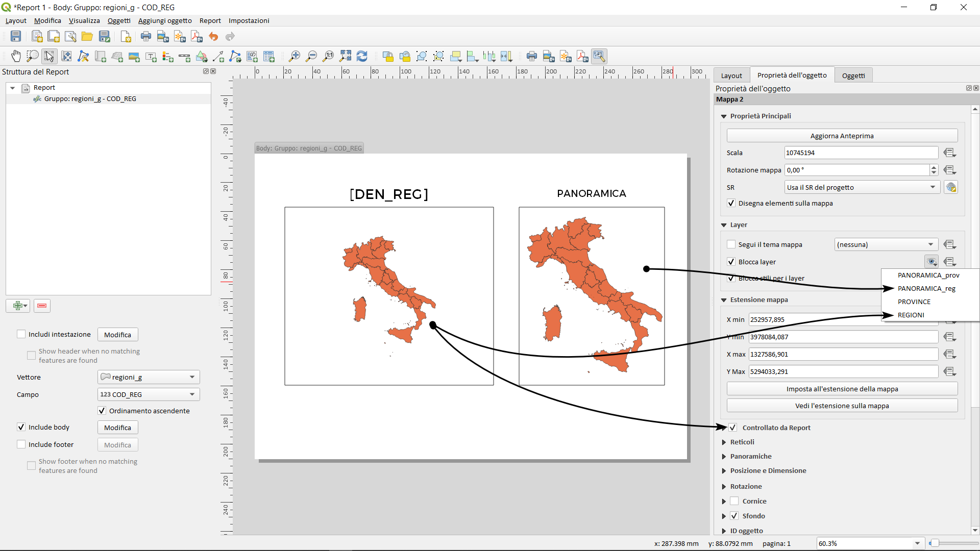Viewport: 980px width, 551px height.
Task: Click Imposta all'estensione della mappa button
Action: 842,389
